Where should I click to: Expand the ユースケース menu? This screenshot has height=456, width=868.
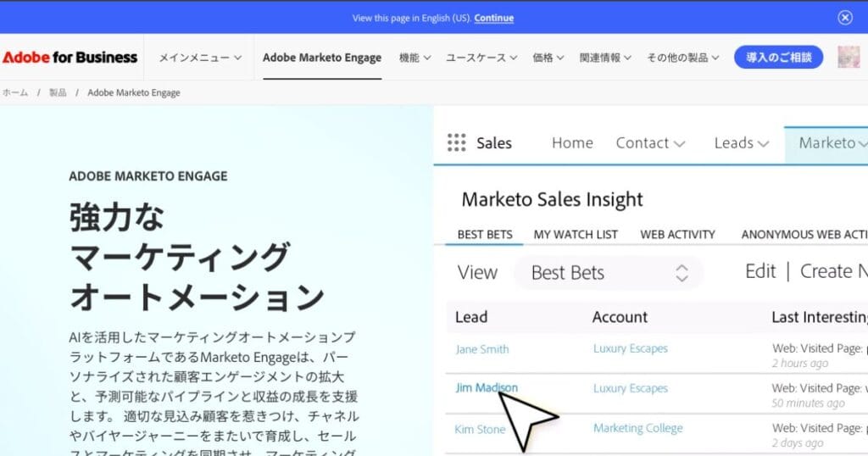tap(481, 58)
